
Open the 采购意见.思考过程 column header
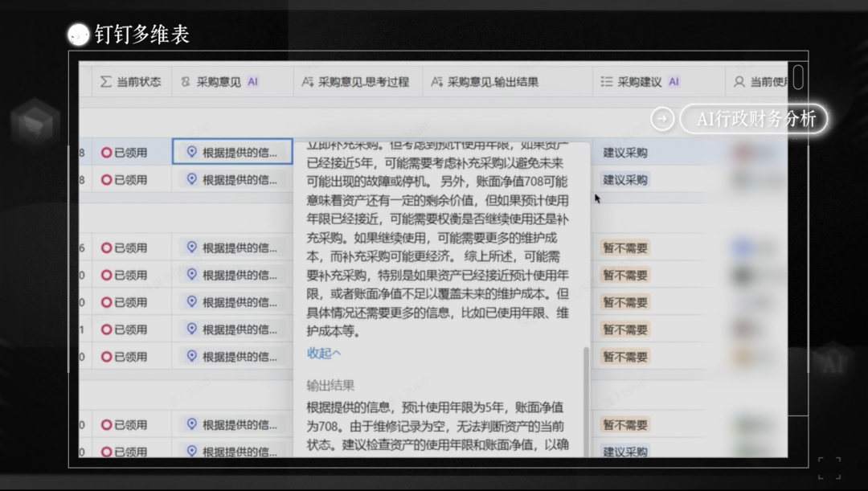click(358, 82)
